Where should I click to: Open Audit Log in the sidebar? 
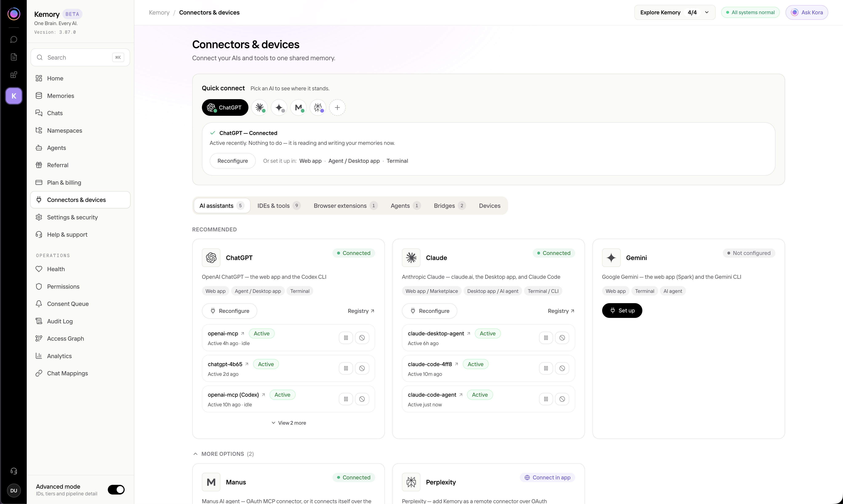tap(80, 321)
